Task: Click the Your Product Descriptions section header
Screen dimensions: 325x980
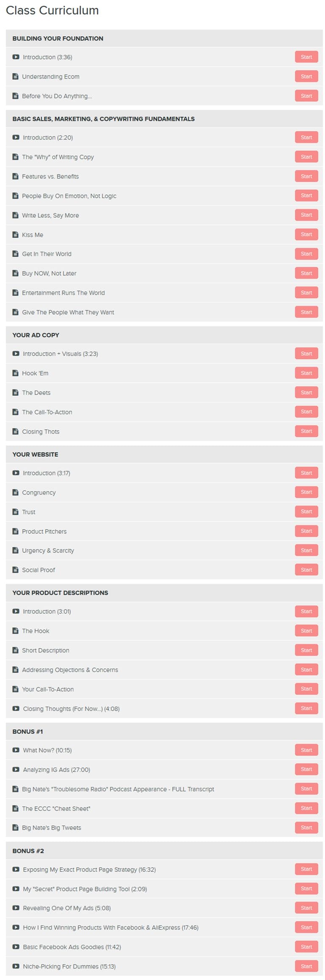Action: tap(60, 593)
